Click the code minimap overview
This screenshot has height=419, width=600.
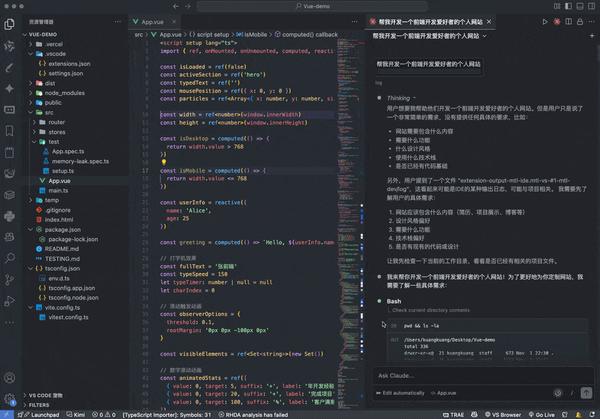tap(349, 222)
